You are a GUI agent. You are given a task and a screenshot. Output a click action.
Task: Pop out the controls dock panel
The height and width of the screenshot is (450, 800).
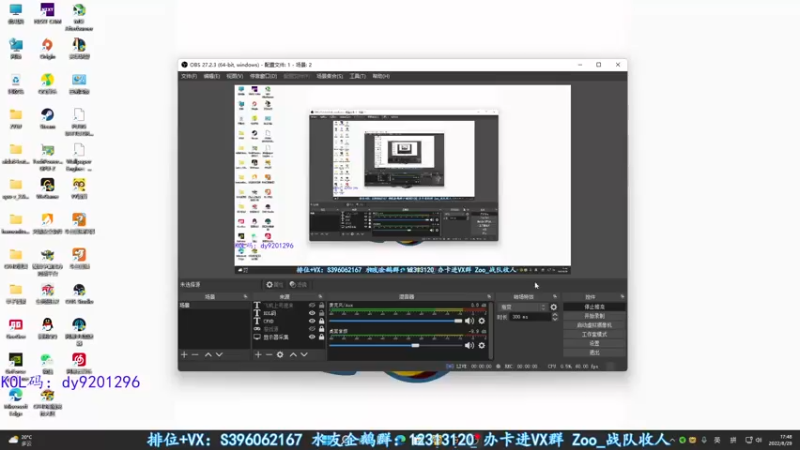pos(622,296)
